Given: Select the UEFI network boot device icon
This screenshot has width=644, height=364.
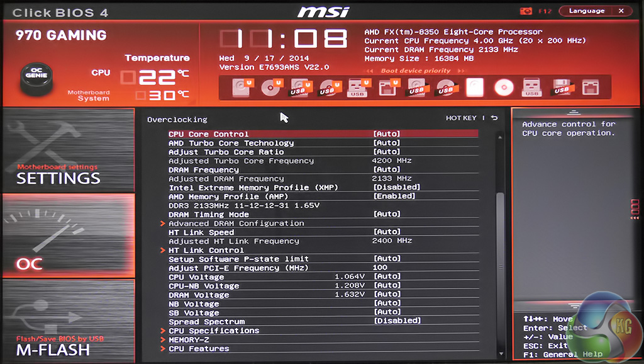Looking at the screenshot, I should pos(387,88).
